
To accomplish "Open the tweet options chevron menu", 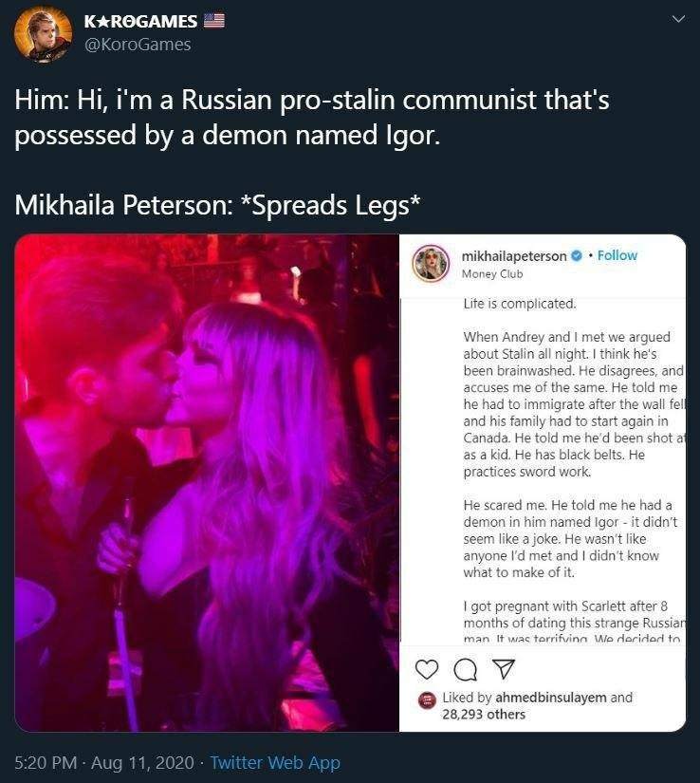I will pyautogui.click(x=678, y=19).
